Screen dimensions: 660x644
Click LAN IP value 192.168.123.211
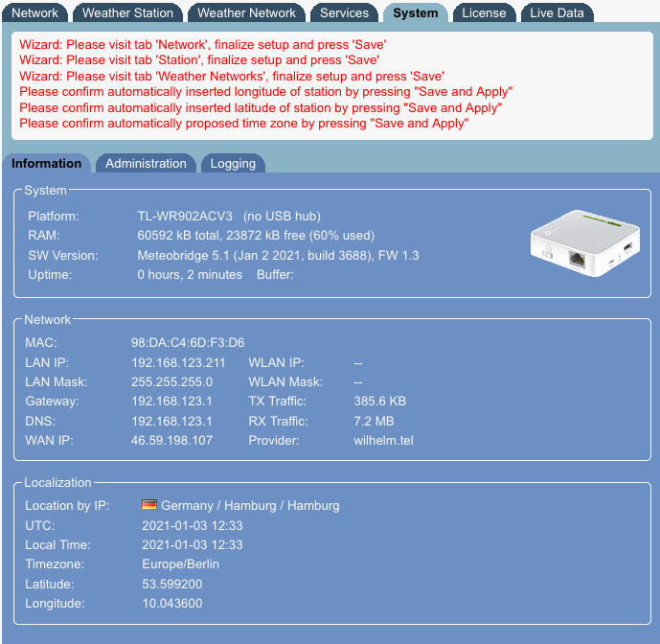point(178,362)
